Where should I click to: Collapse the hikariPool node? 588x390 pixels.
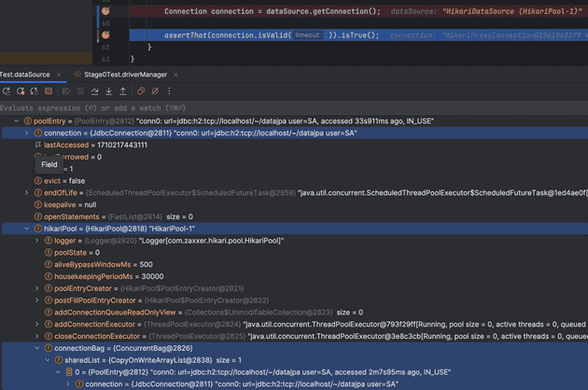point(27,229)
